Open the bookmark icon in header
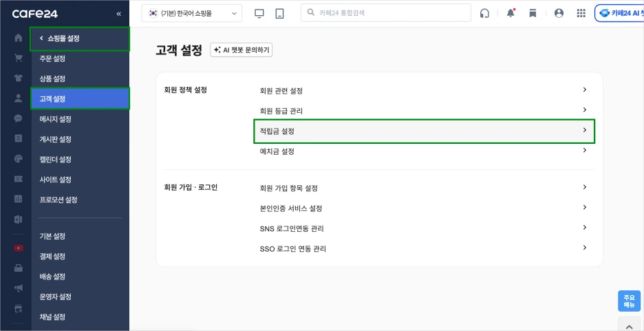 click(x=533, y=14)
